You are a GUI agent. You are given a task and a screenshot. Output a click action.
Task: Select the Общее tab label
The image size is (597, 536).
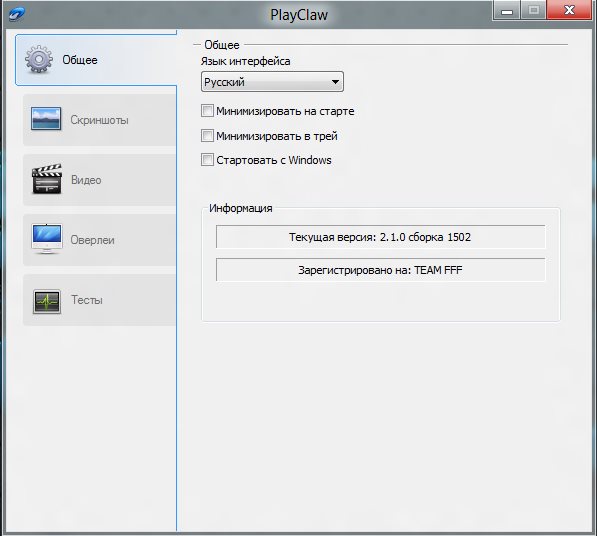click(80, 60)
